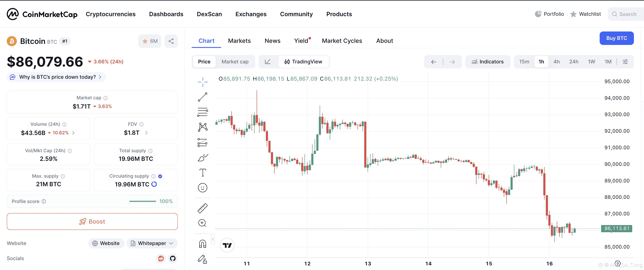Image resolution: width=644 pixels, height=270 pixels.
Task: Select the measure ruler tool
Action: 203,208
